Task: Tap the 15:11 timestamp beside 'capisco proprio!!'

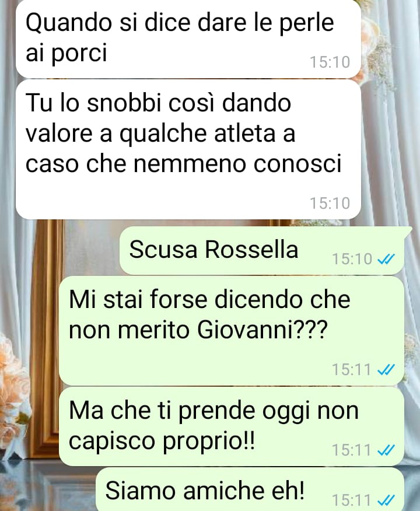Action: tap(352, 450)
